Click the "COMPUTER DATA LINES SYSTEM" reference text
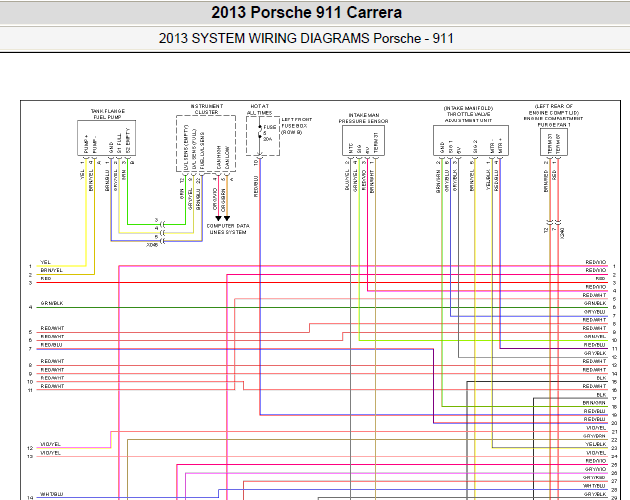630x500 pixels. (x=228, y=229)
